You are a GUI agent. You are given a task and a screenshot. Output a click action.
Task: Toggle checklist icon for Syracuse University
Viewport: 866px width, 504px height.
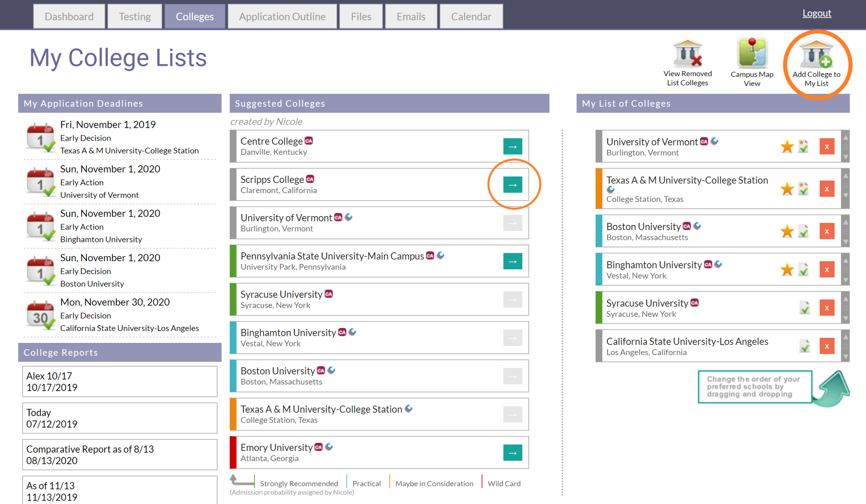pyautogui.click(x=804, y=308)
